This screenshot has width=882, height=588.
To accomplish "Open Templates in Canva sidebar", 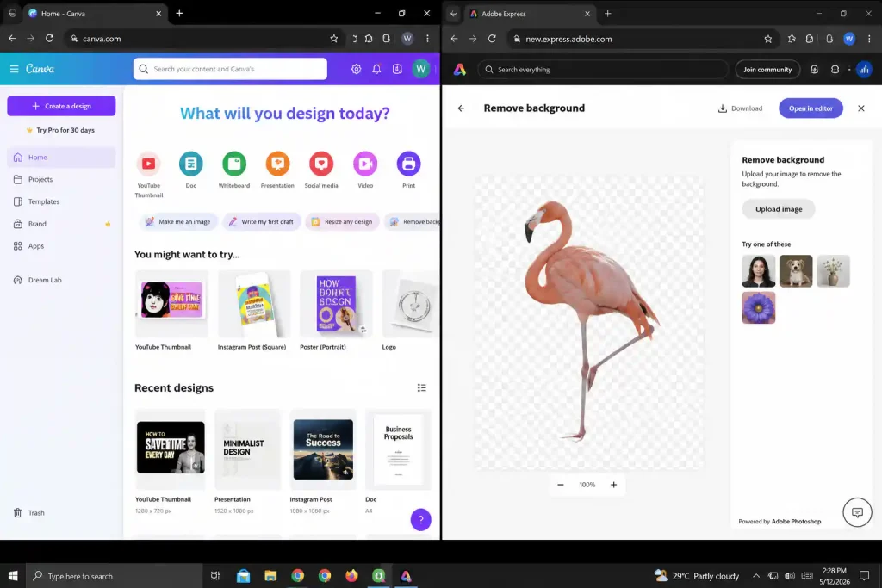I will point(61,201).
